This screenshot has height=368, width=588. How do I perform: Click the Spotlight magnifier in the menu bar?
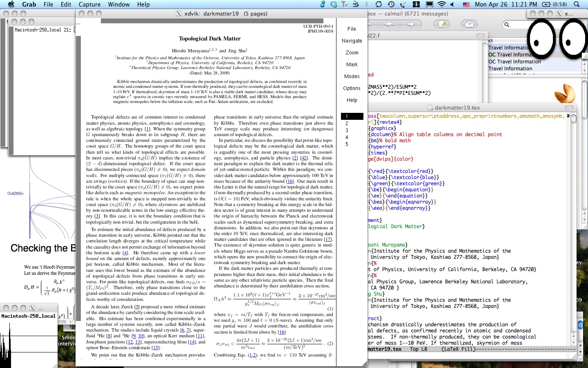(577, 4)
